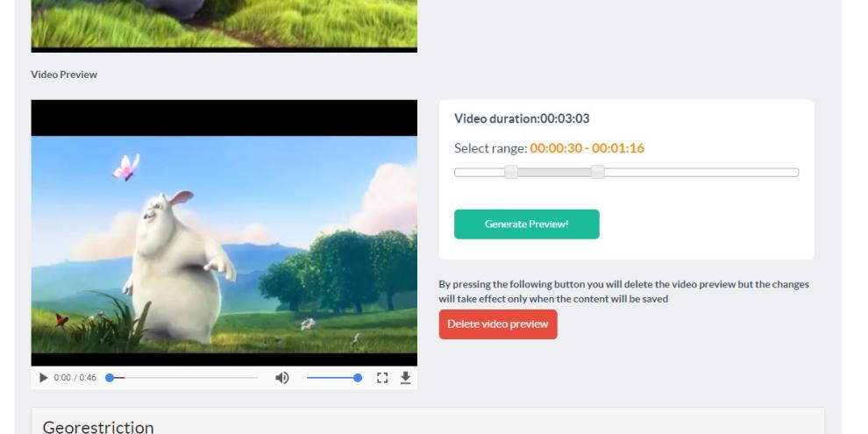Click the video seek bar handle
The image size is (868, 434).
tap(110, 378)
